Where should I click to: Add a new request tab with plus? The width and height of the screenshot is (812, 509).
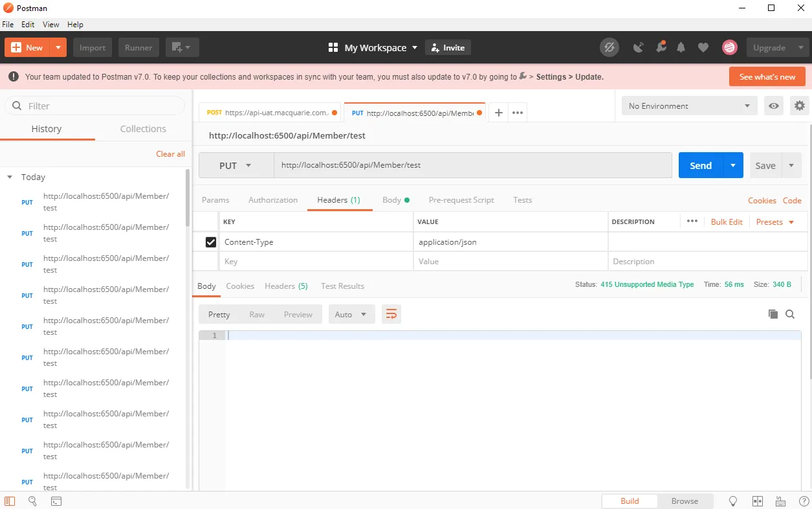pyautogui.click(x=499, y=113)
